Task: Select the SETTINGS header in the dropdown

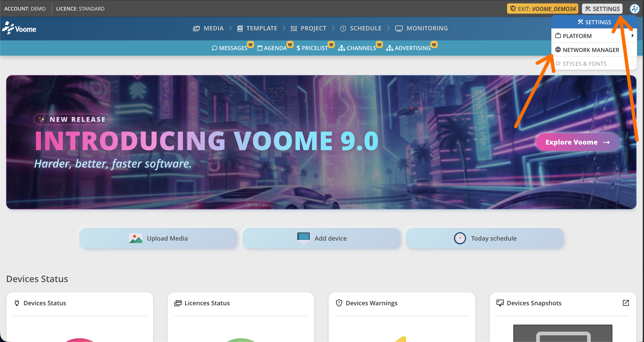Action: point(594,22)
